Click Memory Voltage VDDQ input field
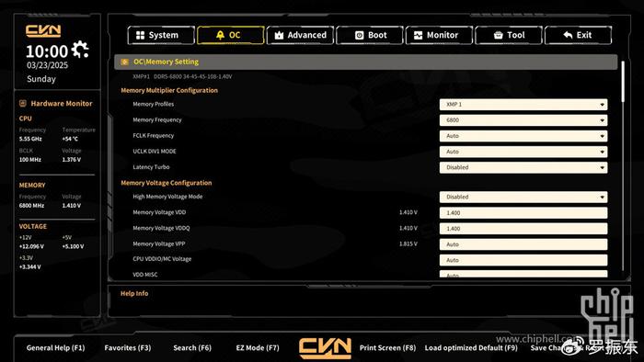The width and height of the screenshot is (644, 362). 523,229
